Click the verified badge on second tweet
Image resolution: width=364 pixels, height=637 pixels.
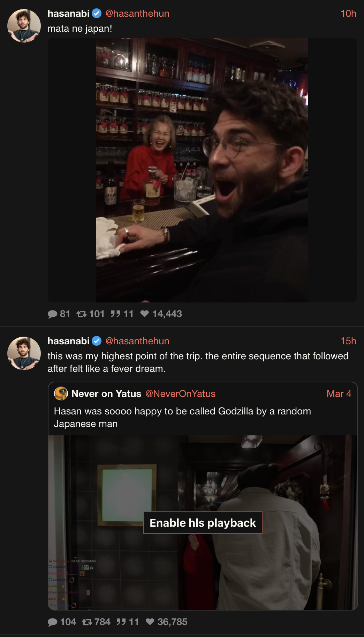(x=97, y=341)
